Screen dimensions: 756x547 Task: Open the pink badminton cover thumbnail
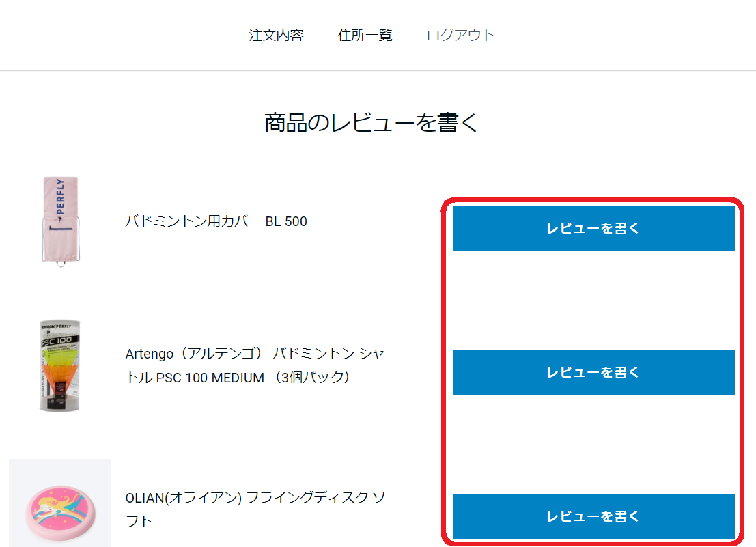click(60, 222)
